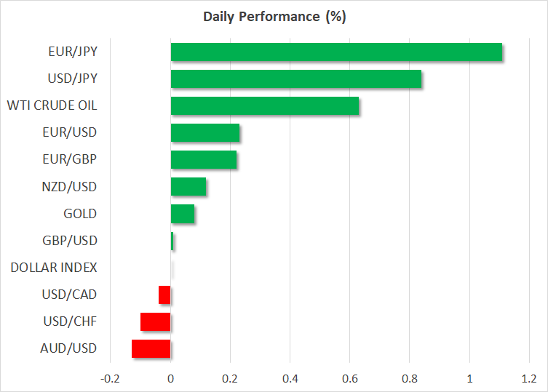Screen dimensions: 548x392
Task: Click the EUR/JPY axis label
Action: pyautogui.click(x=73, y=52)
